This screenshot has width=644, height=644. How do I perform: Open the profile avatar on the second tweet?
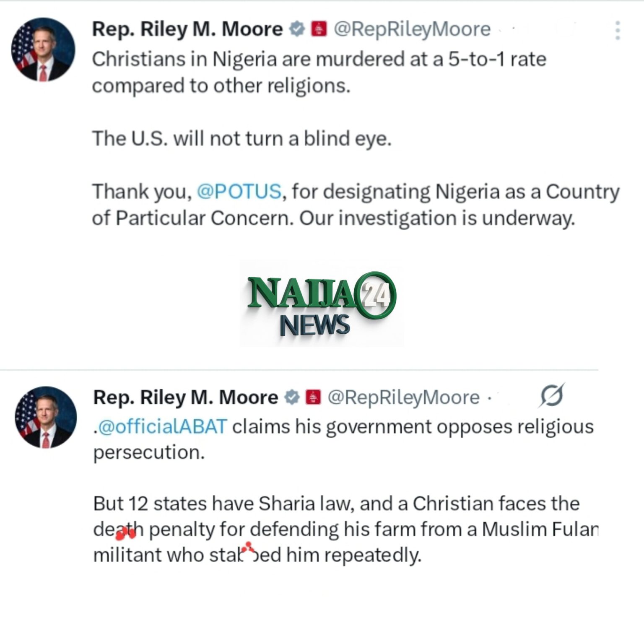[x=46, y=417]
